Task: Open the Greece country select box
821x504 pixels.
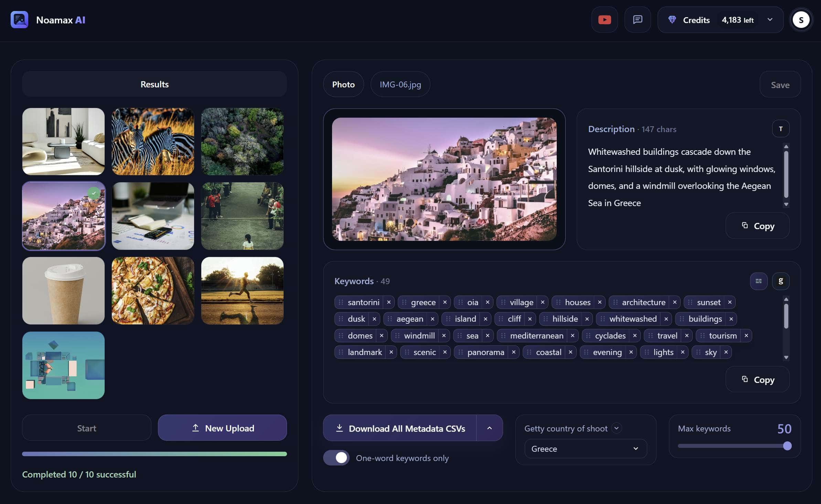Action: pyautogui.click(x=585, y=449)
